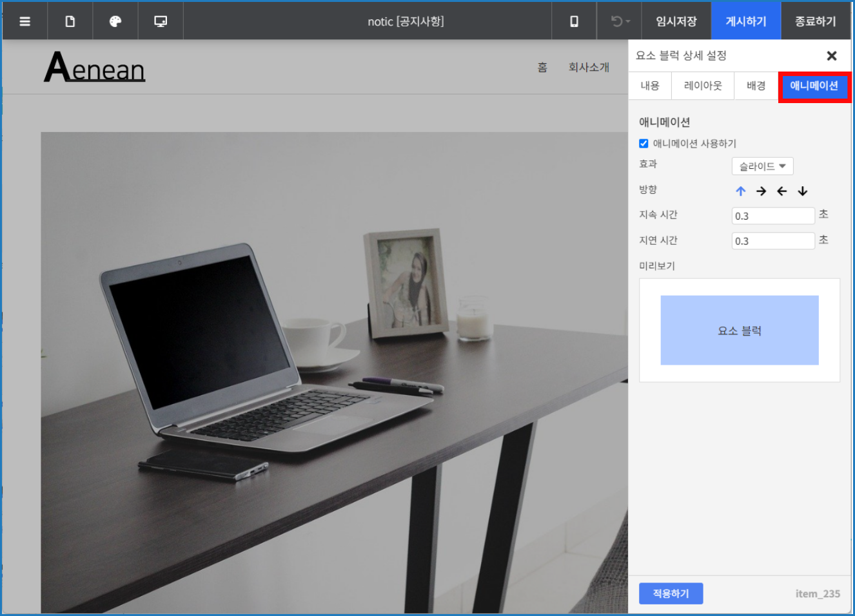
Task: Click the 게시하기 publish button
Action: point(745,21)
